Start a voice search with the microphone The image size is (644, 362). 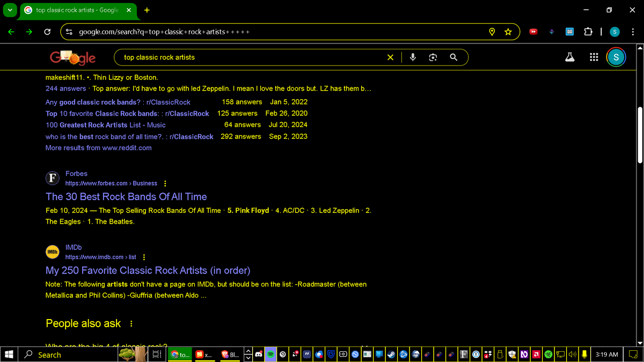413,57
